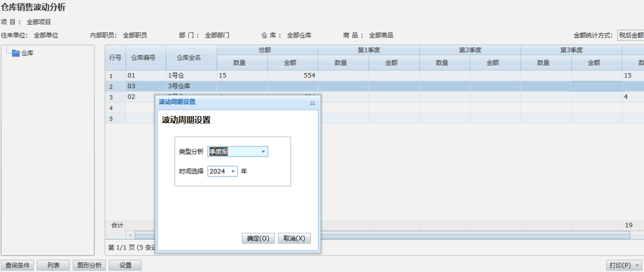Open 图形分析 chart view

(89, 265)
